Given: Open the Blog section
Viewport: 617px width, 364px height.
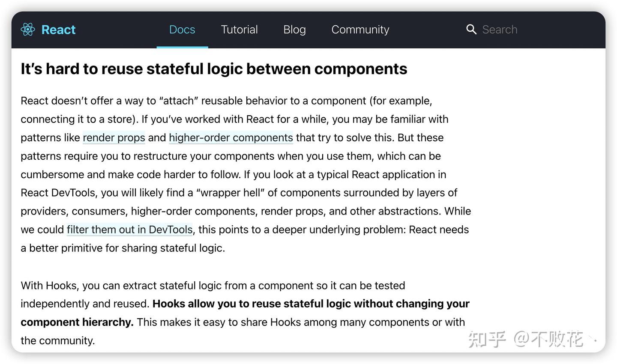Looking at the screenshot, I should (x=294, y=30).
